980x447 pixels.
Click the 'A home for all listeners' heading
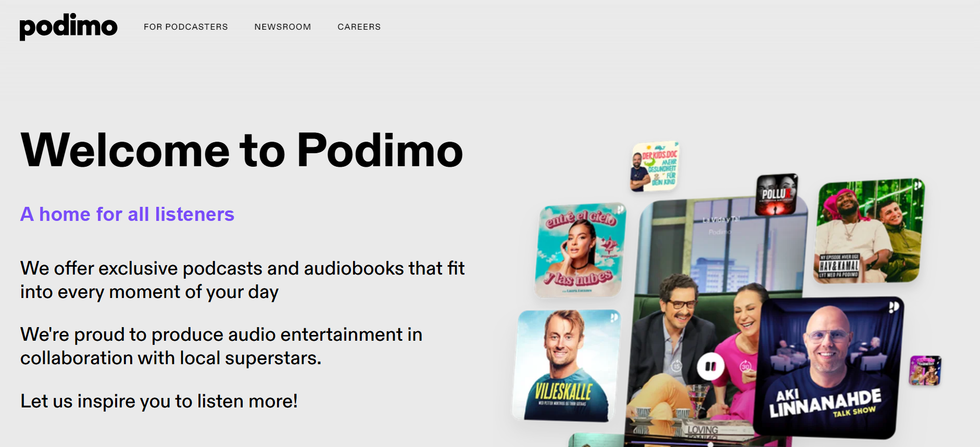[x=127, y=214]
